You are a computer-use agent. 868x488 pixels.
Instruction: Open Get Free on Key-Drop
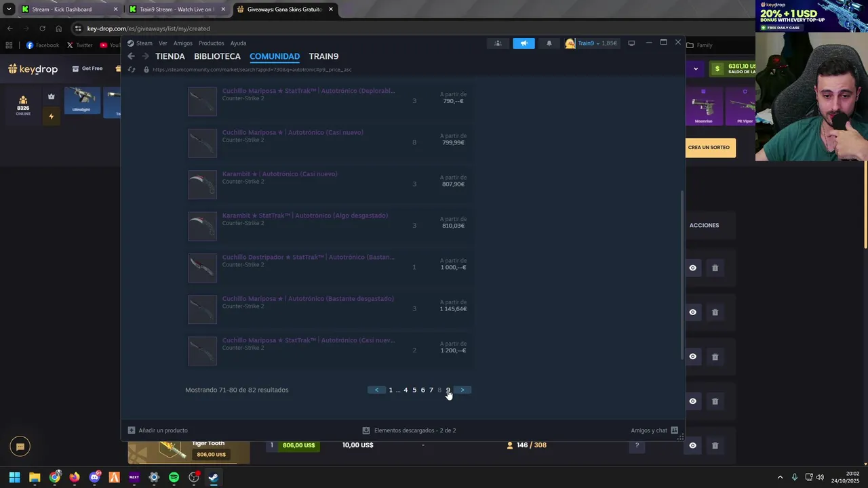pos(87,68)
